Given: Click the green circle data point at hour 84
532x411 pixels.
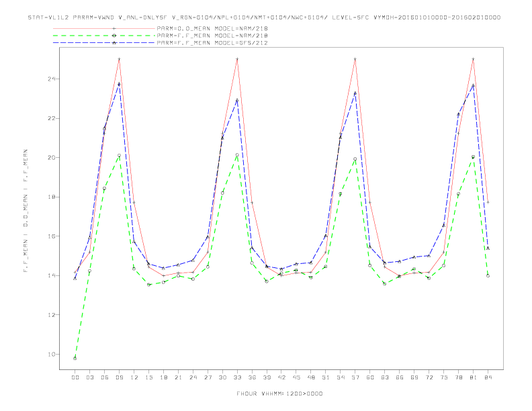Looking at the screenshot, I should (488, 276).
